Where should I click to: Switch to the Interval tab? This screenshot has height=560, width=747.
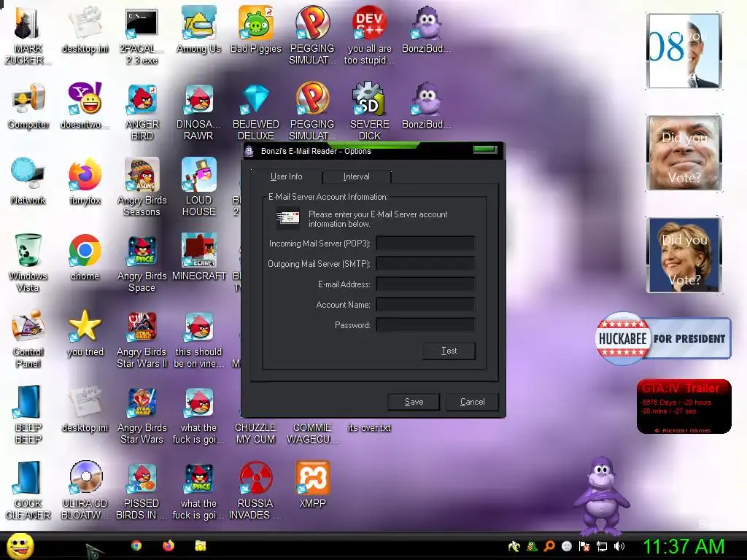coord(356,176)
